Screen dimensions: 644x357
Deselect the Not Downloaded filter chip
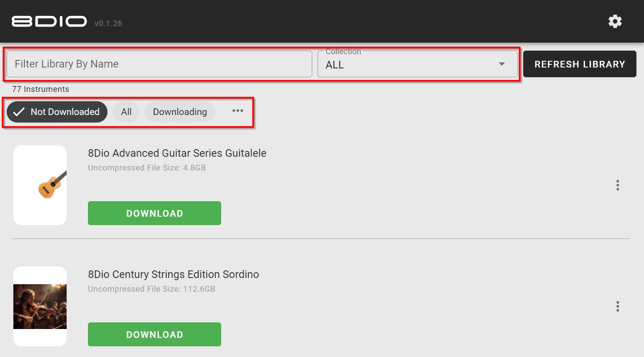click(x=57, y=112)
